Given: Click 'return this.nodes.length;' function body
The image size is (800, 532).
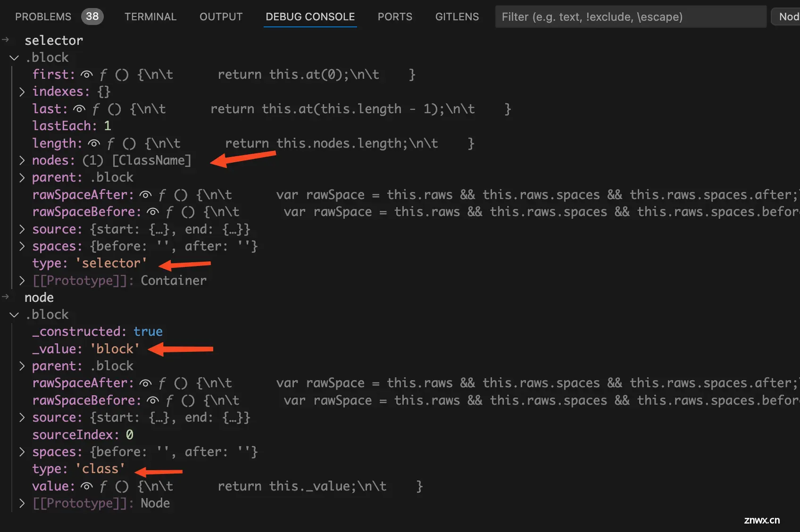Looking at the screenshot, I should [317, 143].
